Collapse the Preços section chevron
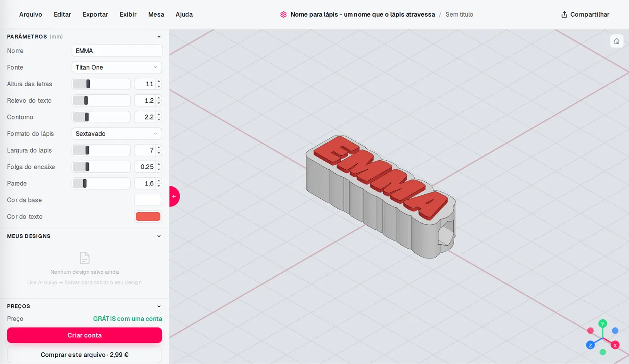The width and height of the screenshot is (629, 364). 159,307
